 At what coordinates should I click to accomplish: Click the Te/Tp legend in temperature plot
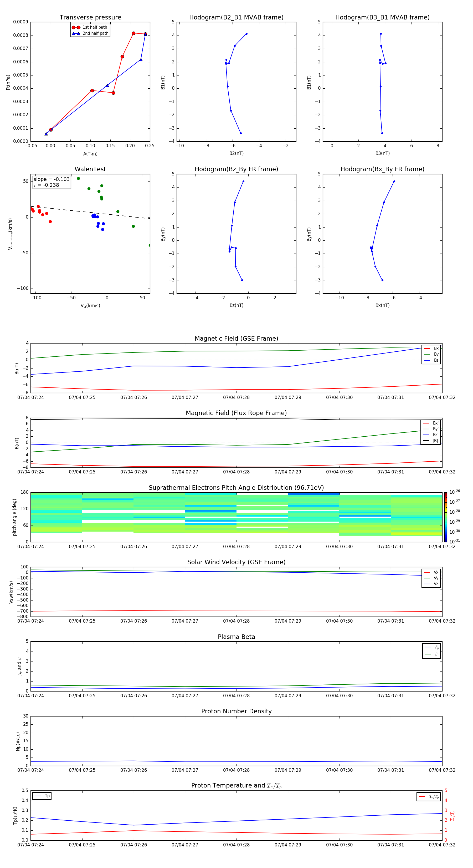click(x=429, y=796)
